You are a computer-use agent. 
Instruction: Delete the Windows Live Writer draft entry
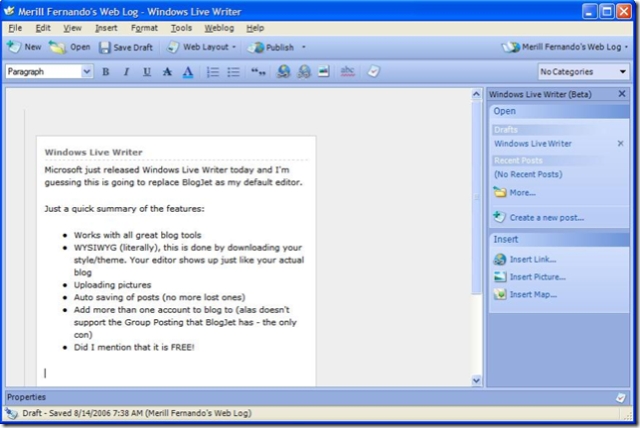(x=620, y=144)
